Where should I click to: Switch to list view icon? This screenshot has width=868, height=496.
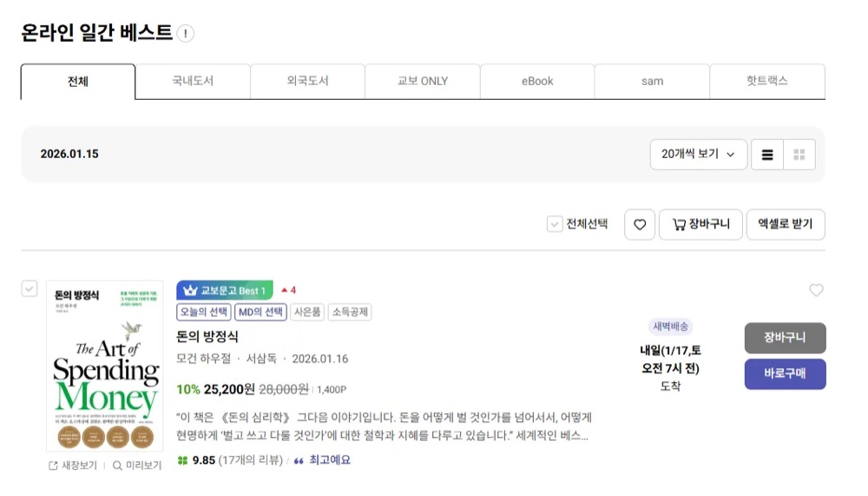767,155
